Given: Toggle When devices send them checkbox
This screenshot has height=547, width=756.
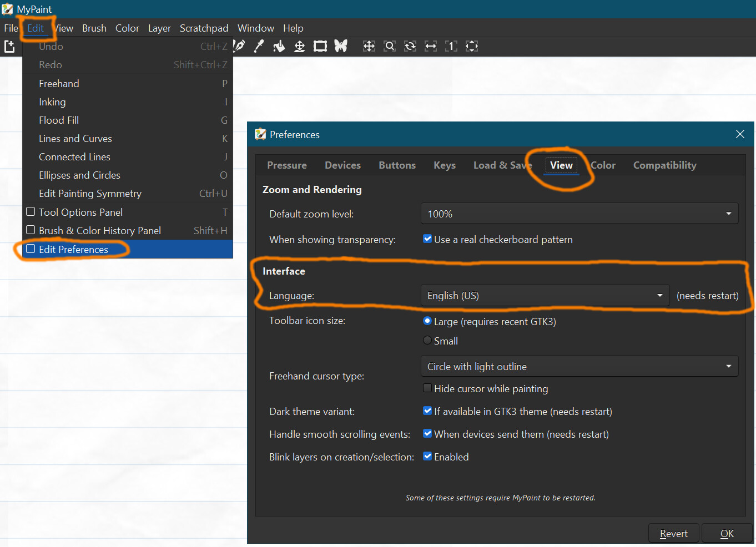Looking at the screenshot, I should pyautogui.click(x=427, y=433).
